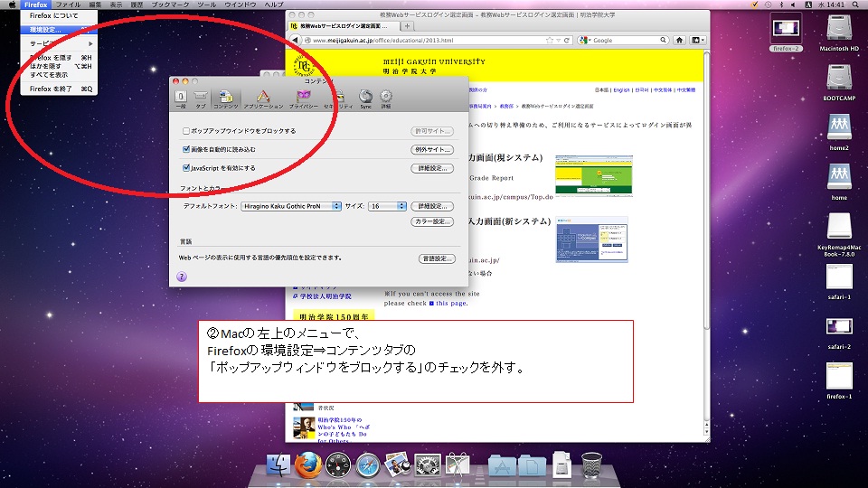Open the タブ (Tabs) preferences pane
Viewport: 868px width, 488px height.
click(x=201, y=99)
